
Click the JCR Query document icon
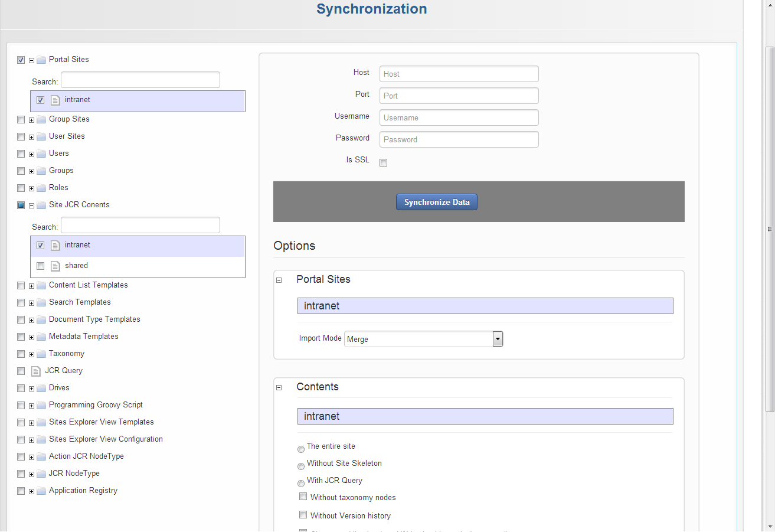[x=35, y=371]
